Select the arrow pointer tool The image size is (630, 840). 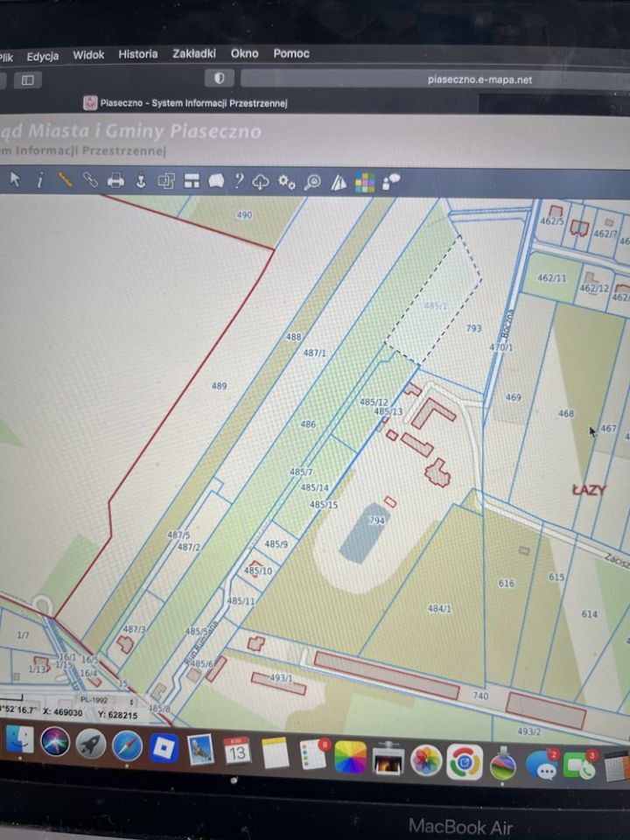point(15,179)
